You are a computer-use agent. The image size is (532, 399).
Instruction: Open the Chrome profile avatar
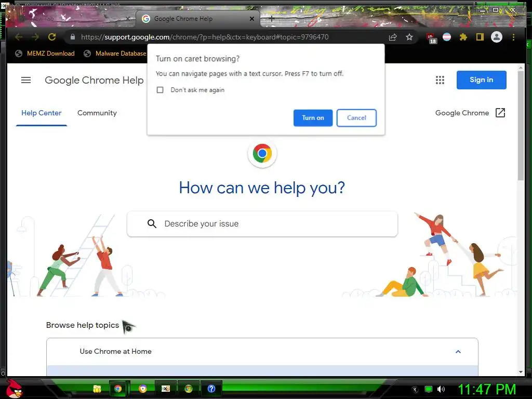click(x=496, y=37)
